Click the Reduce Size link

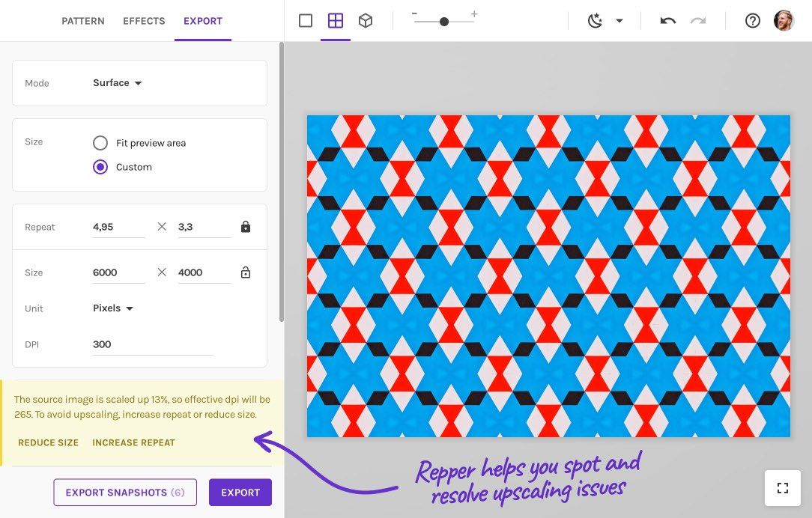(48, 442)
